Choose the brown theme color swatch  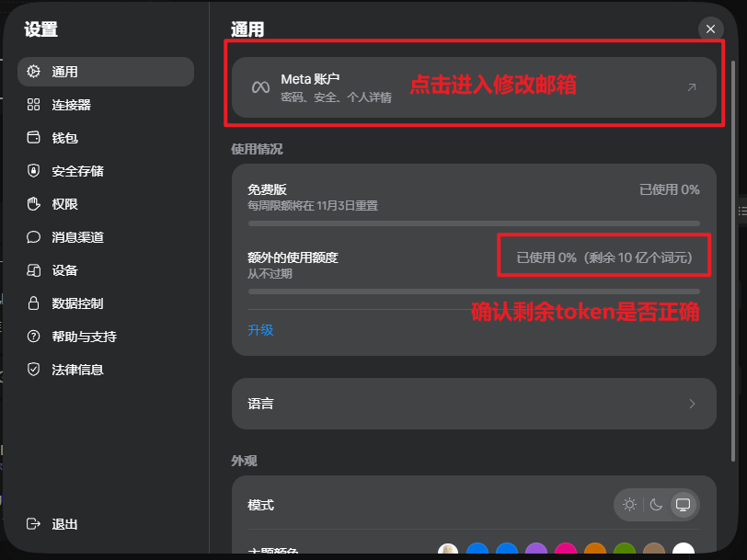(x=654, y=551)
